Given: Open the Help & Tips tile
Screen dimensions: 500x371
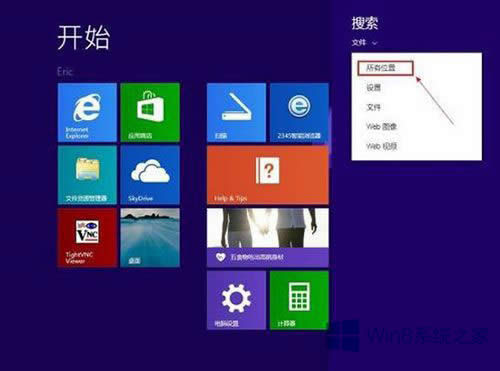Looking at the screenshot, I should tap(268, 175).
